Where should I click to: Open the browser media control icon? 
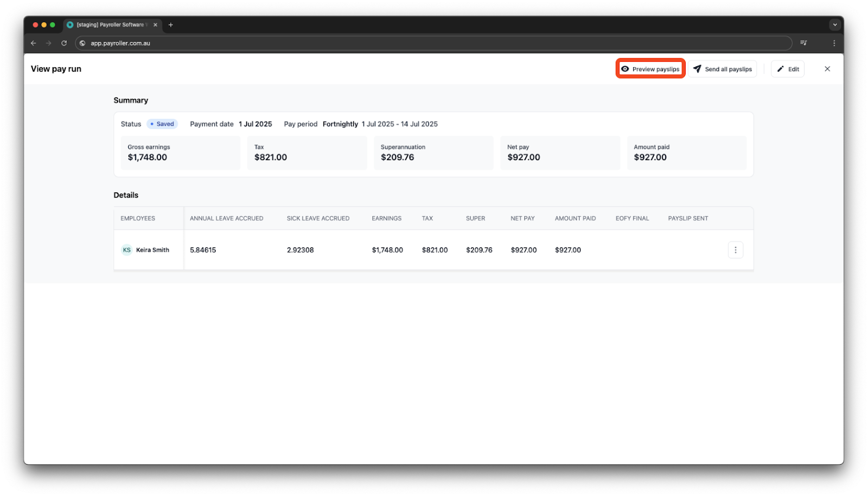click(803, 43)
